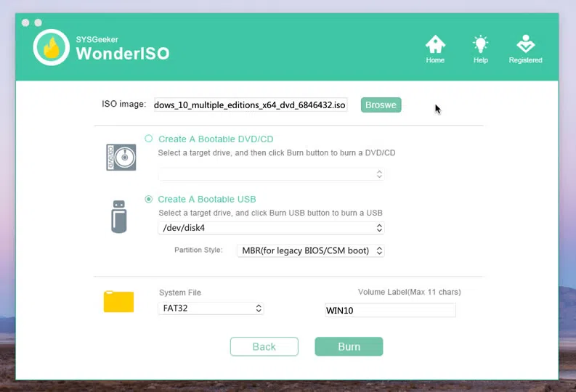Click the WonderISO flame logo
Viewport: 576px width, 392px height.
[x=52, y=48]
